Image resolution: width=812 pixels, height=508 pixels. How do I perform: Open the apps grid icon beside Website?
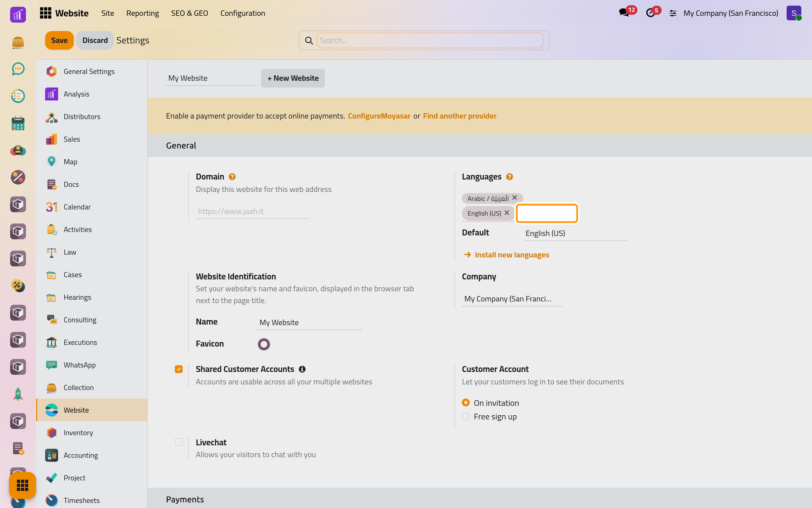coord(46,13)
